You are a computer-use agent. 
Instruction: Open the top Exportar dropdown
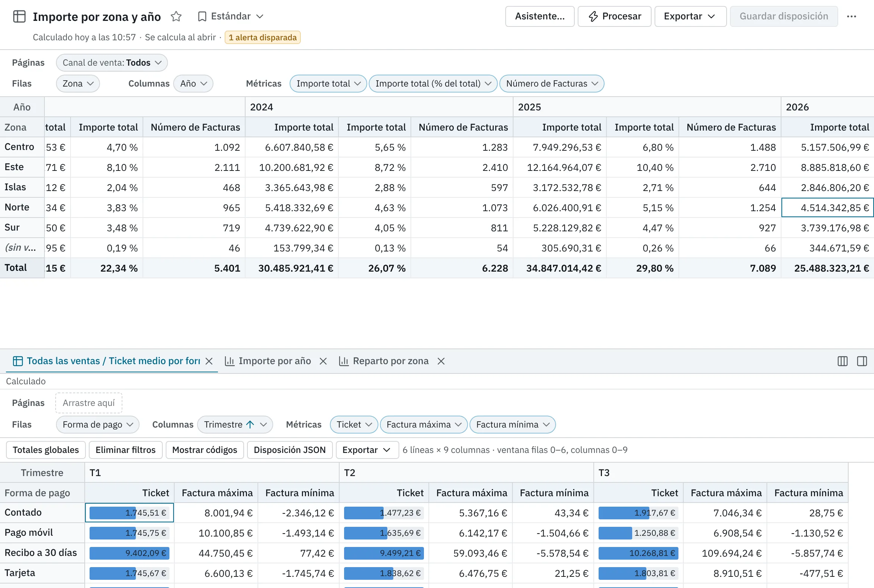point(690,16)
